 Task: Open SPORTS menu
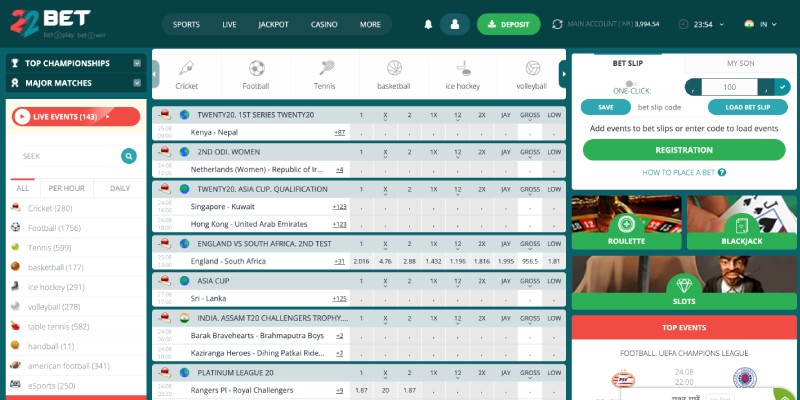click(x=186, y=24)
